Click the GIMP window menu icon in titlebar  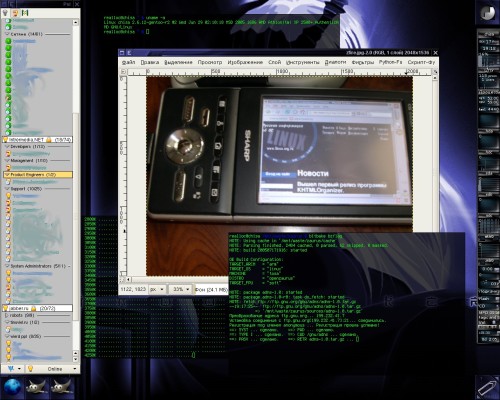tap(122, 53)
